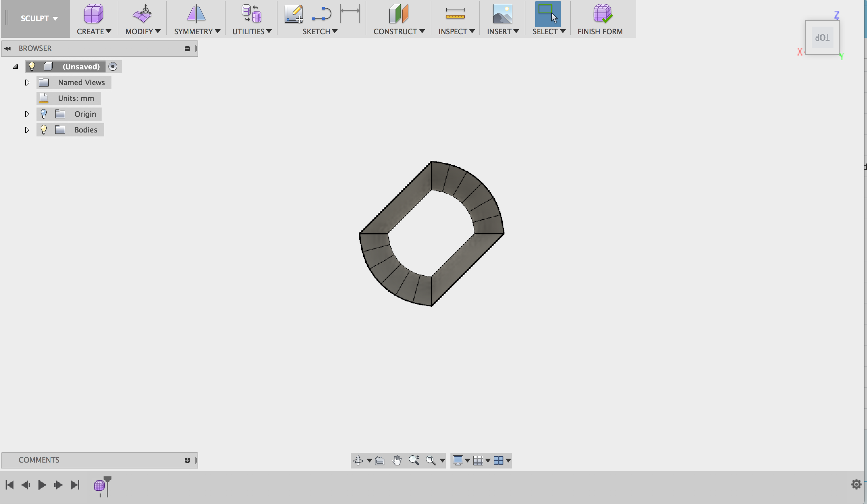Jump to timeline beginning
Viewport: 867px width, 504px height.
tap(9, 485)
